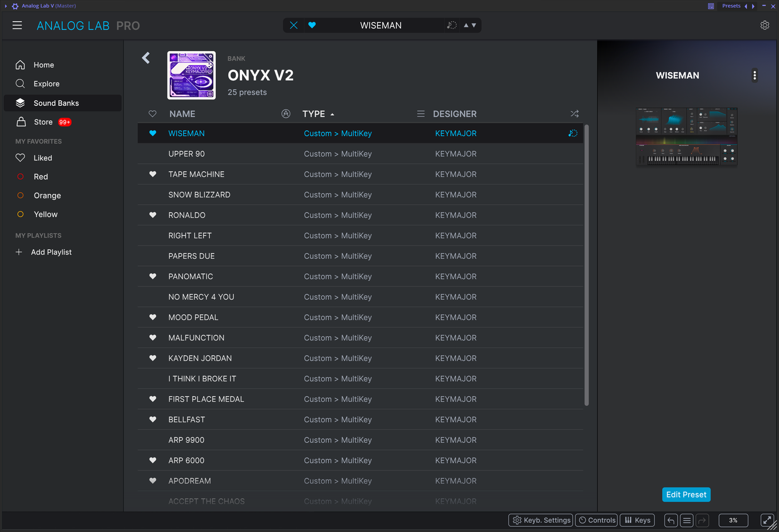The width and height of the screenshot is (779, 532).
Task: Select the RIGHT LEFT preset
Action: [x=361, y=236]
